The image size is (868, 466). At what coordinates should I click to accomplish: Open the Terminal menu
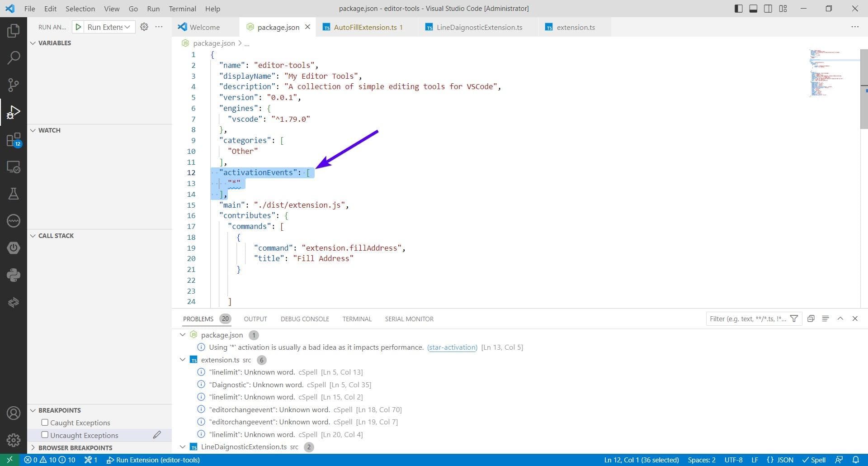(x=182, y=9)
